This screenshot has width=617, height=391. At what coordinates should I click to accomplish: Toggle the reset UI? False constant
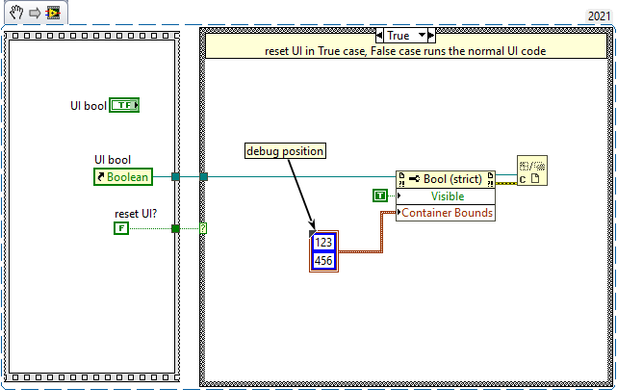click(x=121, y=228)
